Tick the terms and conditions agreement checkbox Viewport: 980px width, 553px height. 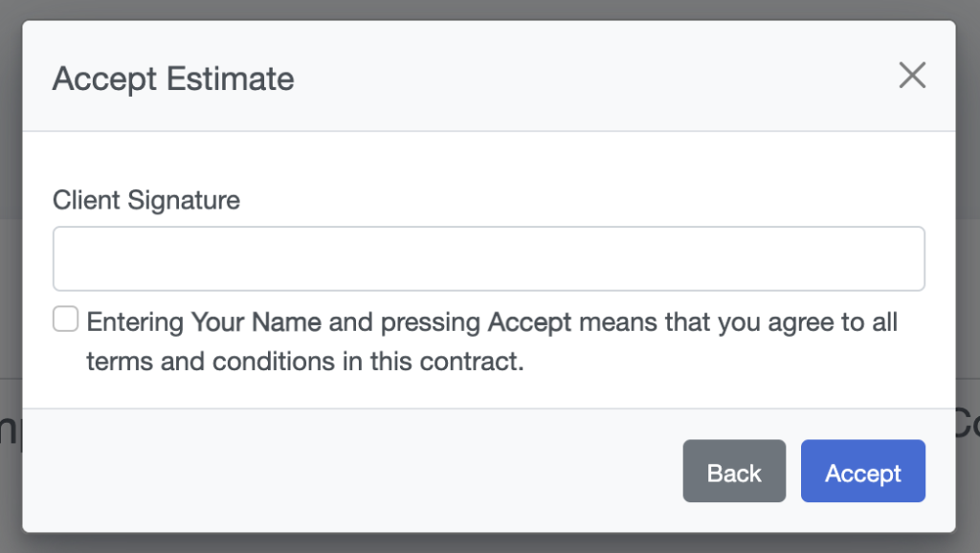[66, 319]
